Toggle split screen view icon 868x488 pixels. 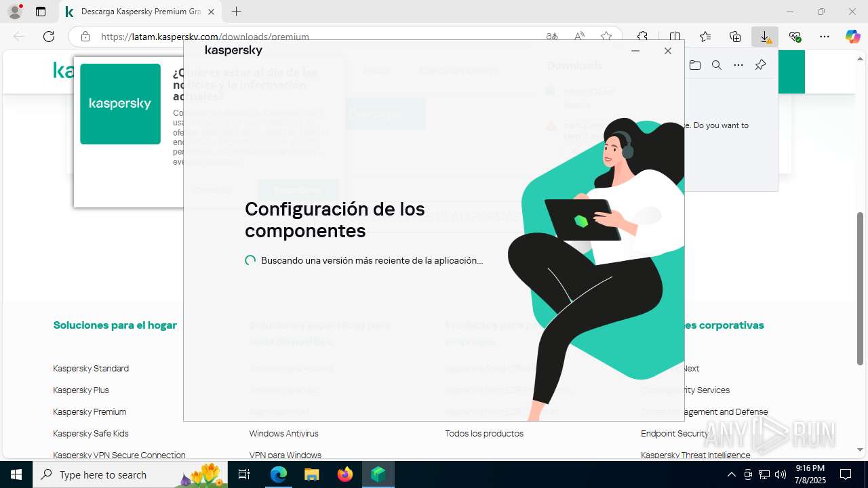(x=675, y=37)
